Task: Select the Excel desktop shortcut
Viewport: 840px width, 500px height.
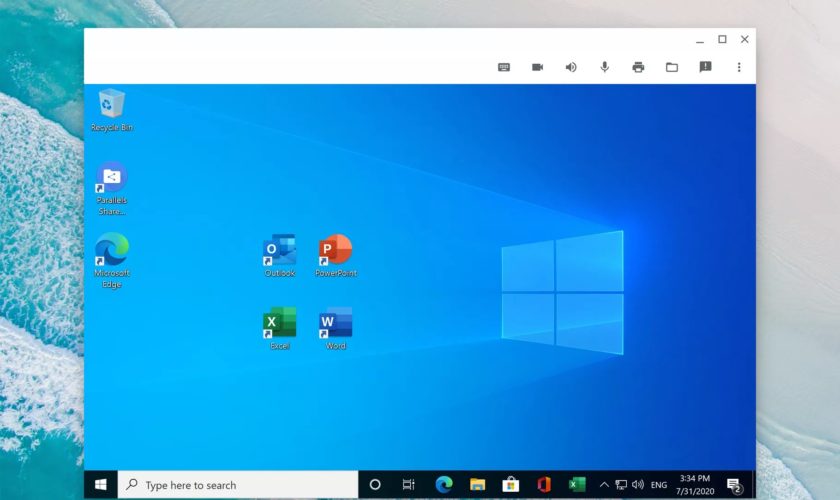Action: [x=279, y=328]
